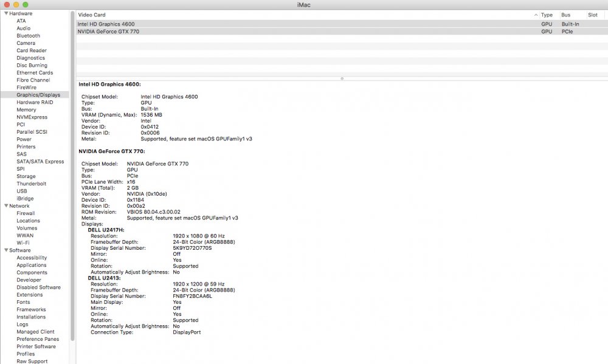Select SAS sidebar item
608x364 pixels.
[x=22, y=154]
